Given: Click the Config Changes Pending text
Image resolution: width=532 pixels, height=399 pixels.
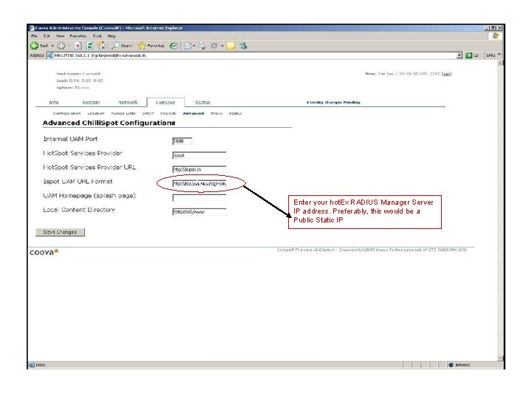Looking at the screenshot, I should (x=333, y=102).
